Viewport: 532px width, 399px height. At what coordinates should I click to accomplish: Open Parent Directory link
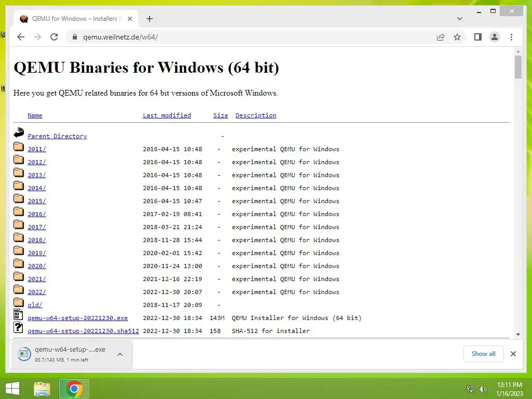click(57, 136)
